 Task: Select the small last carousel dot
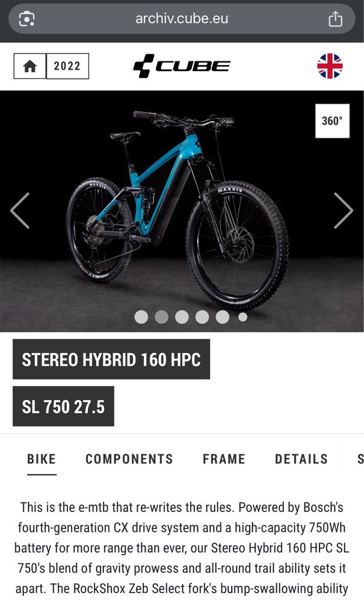pyautogui.click(x=242, y=317)
